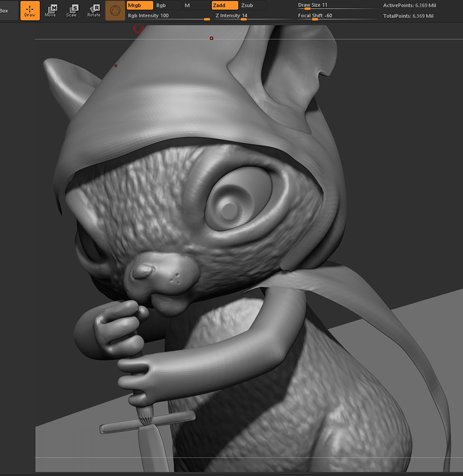Select the Rotate transform tool
Screen dimensions: 463x476
(94, 10)
